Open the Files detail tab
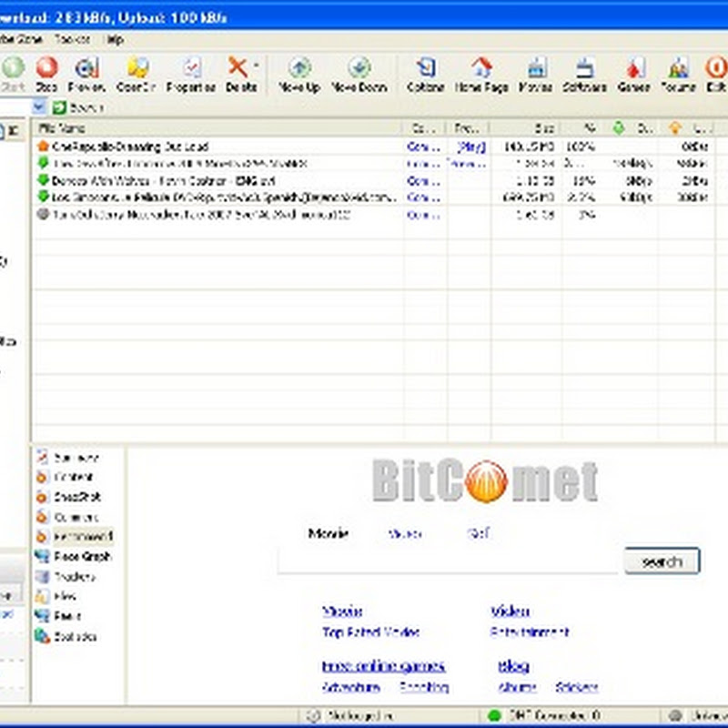 point(65,596)
